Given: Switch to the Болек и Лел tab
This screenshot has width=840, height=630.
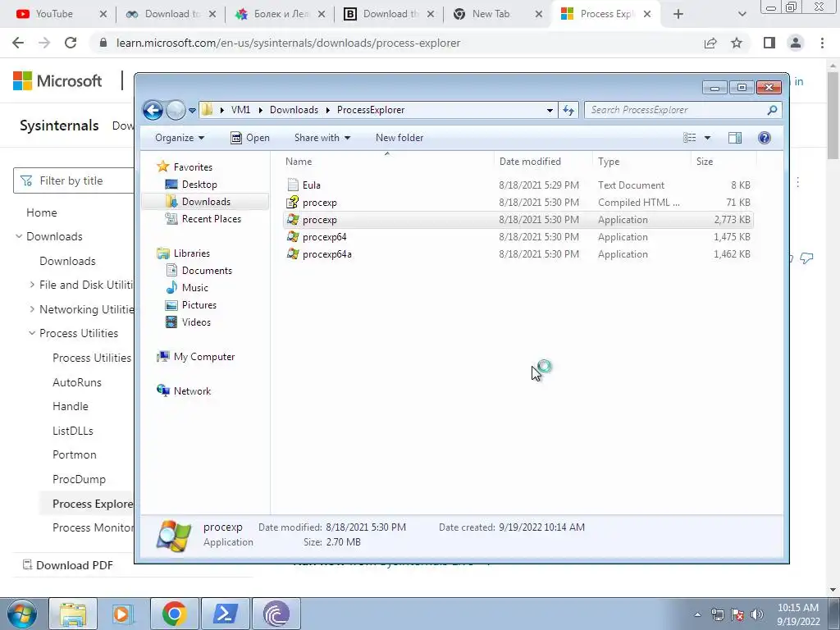Looking at the screenshot, I should 280,14.
